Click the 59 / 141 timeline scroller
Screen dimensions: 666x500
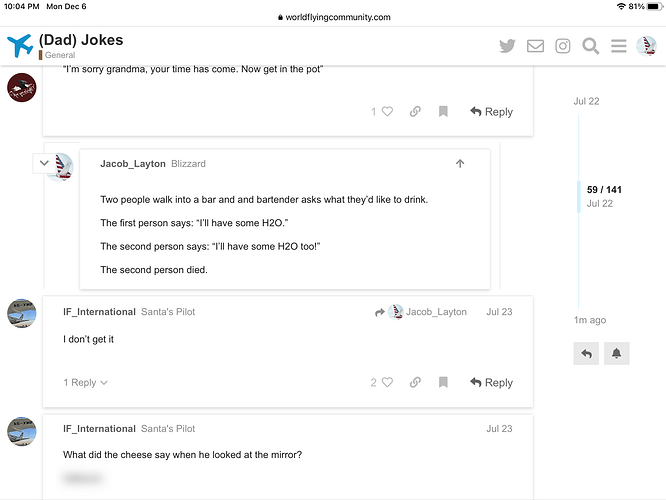tap(604, 196)
